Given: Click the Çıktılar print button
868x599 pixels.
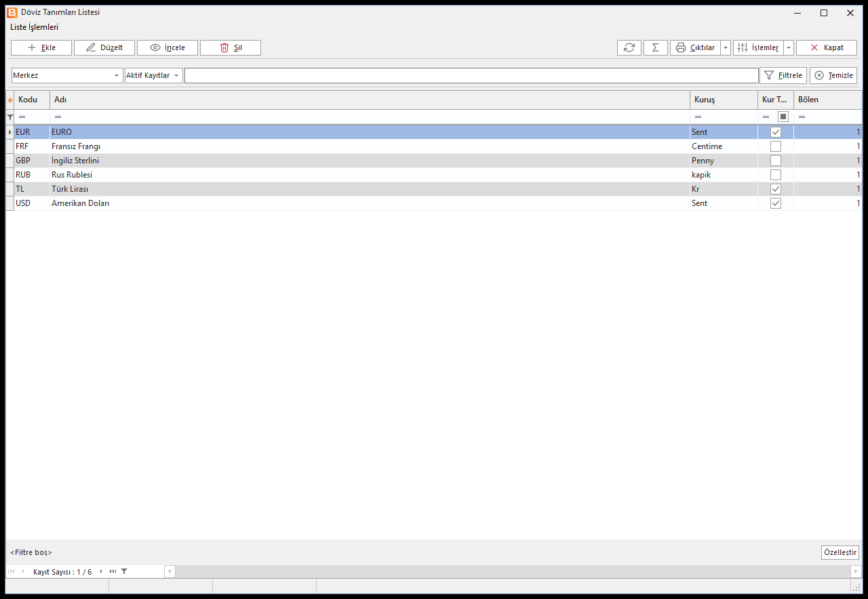Looking at the screenshot, I should pos(695,47).
